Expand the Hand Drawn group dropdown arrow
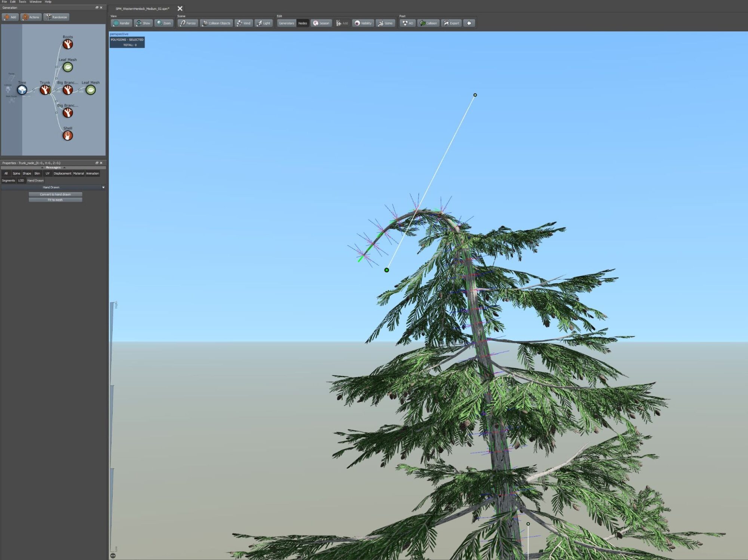This screenshot has width=748, height=560. tap(103, 187)
